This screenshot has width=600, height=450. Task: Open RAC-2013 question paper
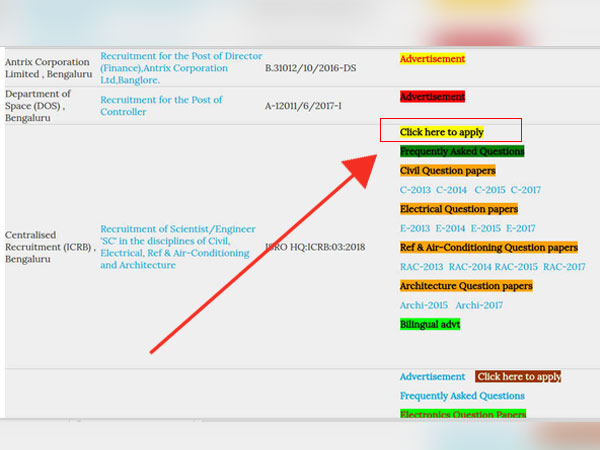click(x=421, y=267)
